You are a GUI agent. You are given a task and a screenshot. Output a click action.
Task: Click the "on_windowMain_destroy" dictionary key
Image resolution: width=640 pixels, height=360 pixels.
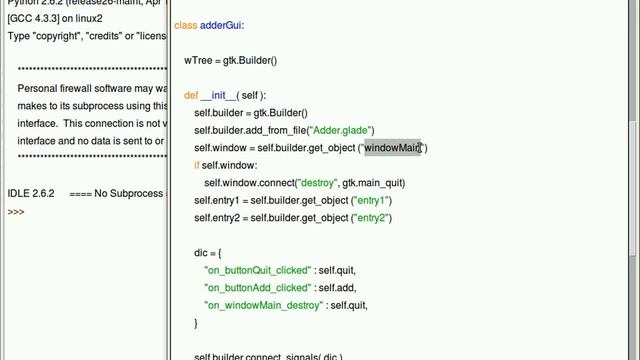point(264,305)
